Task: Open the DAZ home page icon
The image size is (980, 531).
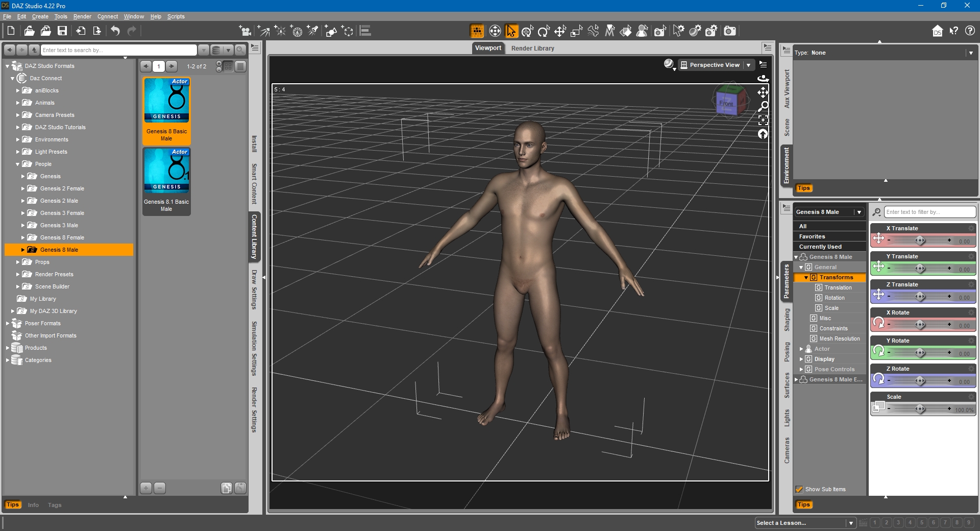Action: click(x=937, y=31)
